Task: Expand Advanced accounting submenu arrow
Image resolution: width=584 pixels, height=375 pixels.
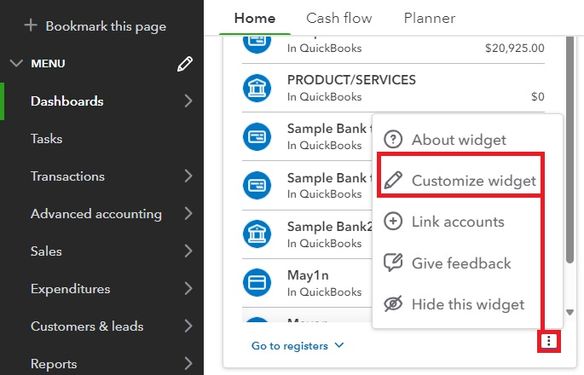Action: tap(188, 214)
